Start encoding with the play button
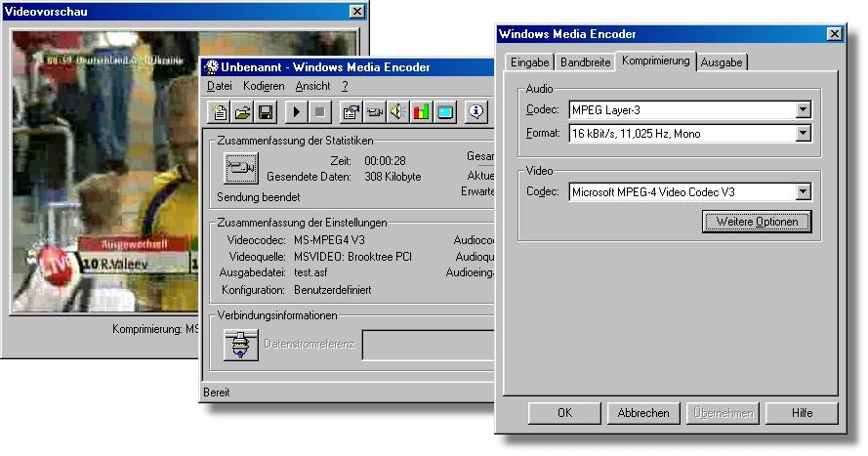 pyautogui.click(x=296, y=112)
